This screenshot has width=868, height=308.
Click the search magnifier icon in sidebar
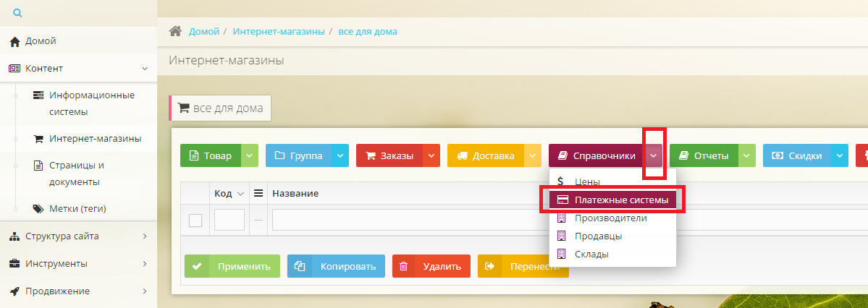[17, 12]
